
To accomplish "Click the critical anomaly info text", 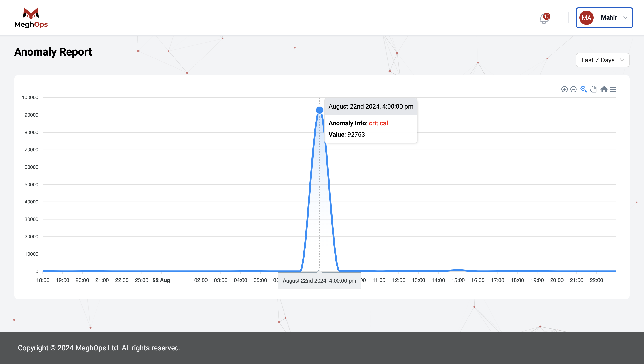I will 378,123.
